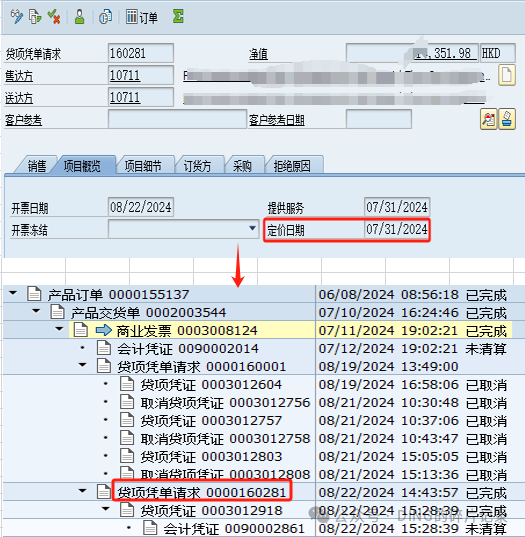Click the header detail icon next to 客户参考日期
This screenshot has width=525, height=537.
click(x=488, y=119)
